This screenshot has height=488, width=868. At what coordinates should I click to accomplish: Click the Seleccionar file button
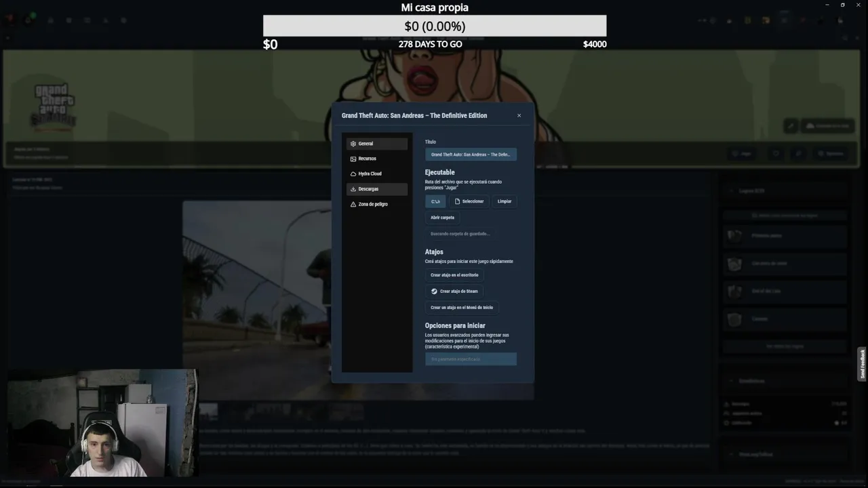[469, 201]
